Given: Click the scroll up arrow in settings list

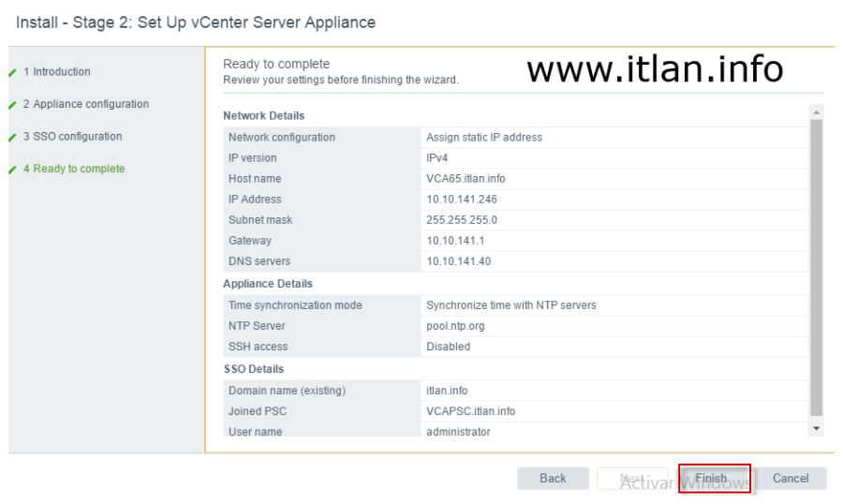Looking at the screenshot, I should [x=816, y=112].
